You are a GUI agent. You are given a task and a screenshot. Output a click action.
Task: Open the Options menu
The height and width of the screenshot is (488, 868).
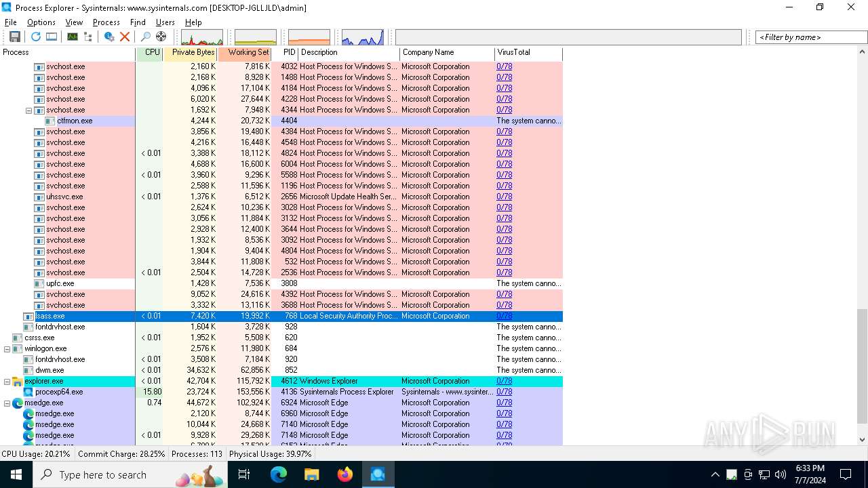(41, 22)
